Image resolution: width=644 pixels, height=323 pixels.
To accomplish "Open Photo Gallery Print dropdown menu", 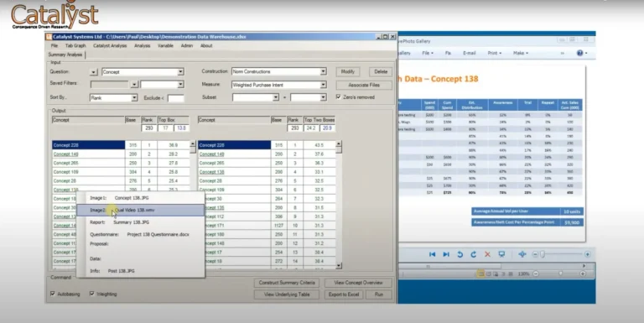I will point(494,53).
